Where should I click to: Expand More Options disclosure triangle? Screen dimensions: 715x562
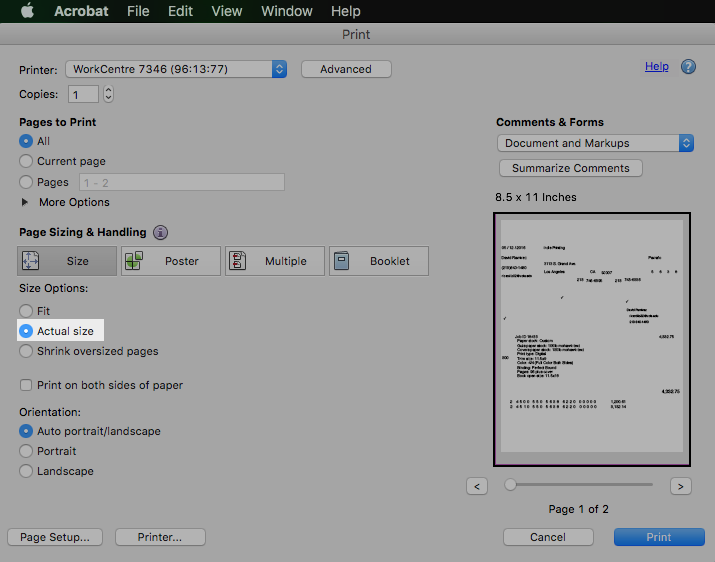point(25,202)
